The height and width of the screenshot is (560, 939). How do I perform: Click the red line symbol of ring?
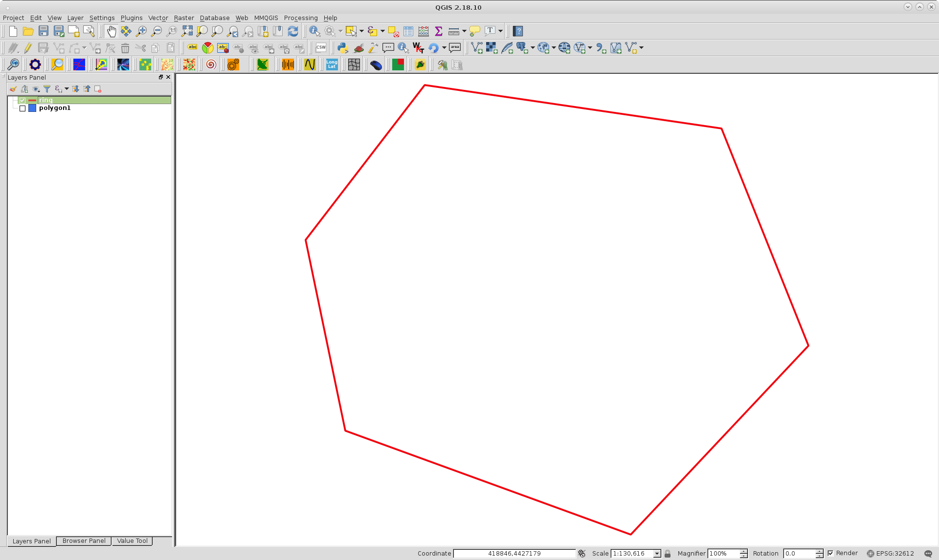32,100
